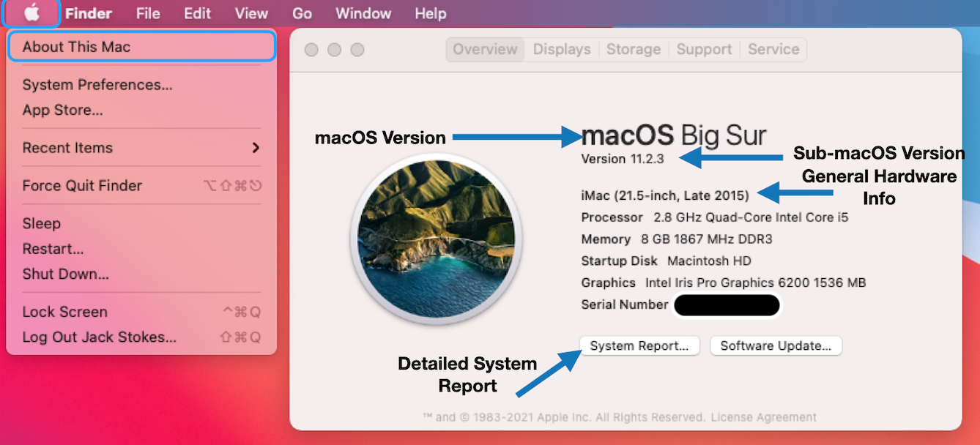Open the Window menu
This screenshot has width=980, height=445.
pos(363,13)
